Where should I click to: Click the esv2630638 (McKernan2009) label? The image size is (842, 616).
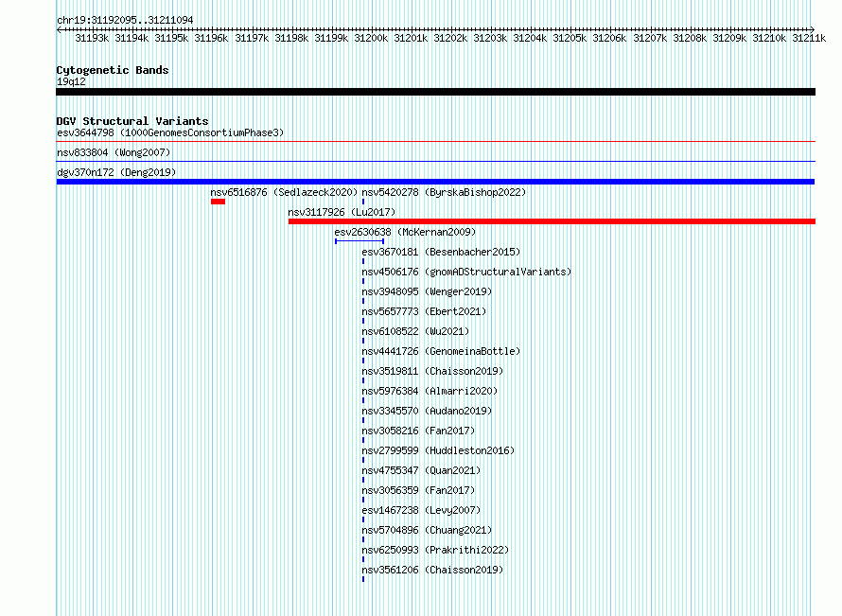click(x=405, y=232)
